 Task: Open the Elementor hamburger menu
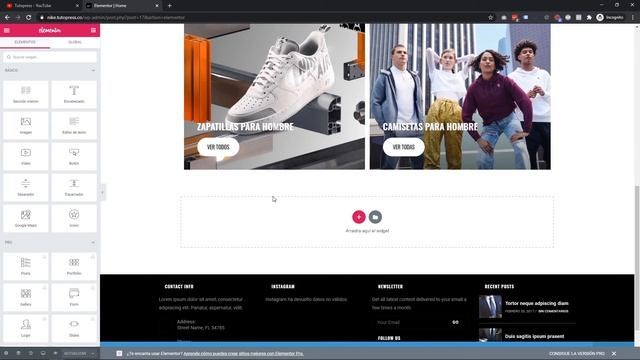7,30
